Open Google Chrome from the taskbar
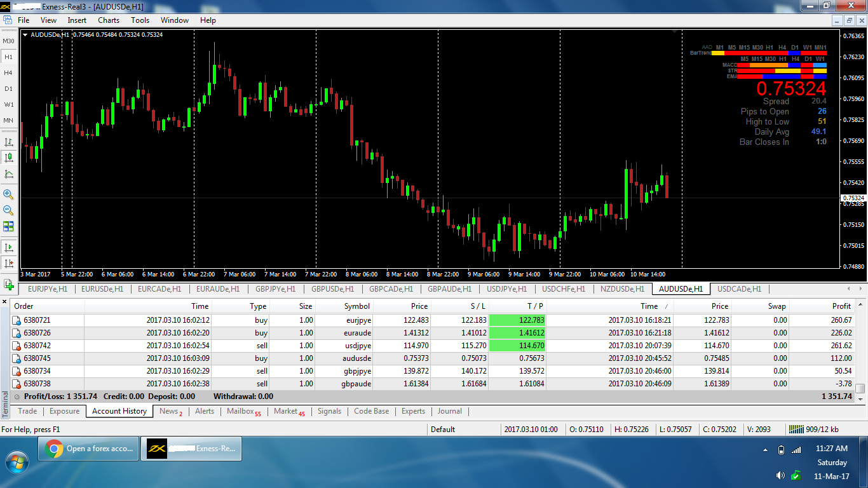This screenshot has height=488, width=868. (x=88, y=449)
